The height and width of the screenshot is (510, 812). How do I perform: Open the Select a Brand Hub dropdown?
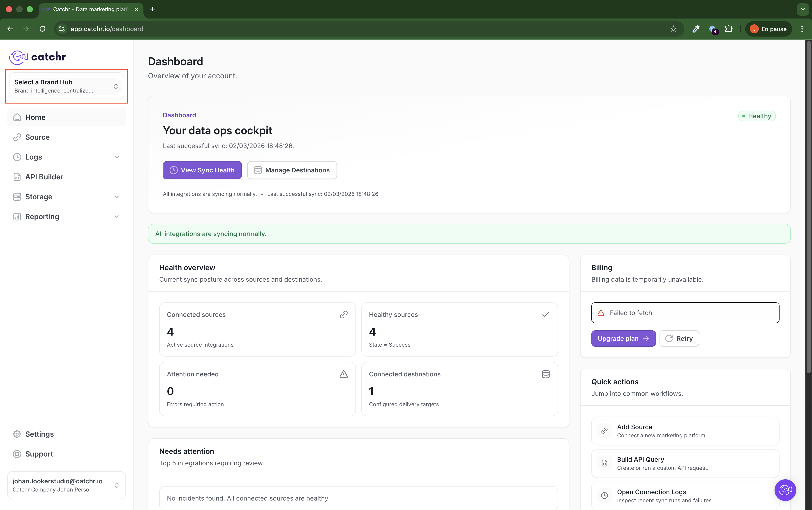pyautogui.click(x=66, y=86)
